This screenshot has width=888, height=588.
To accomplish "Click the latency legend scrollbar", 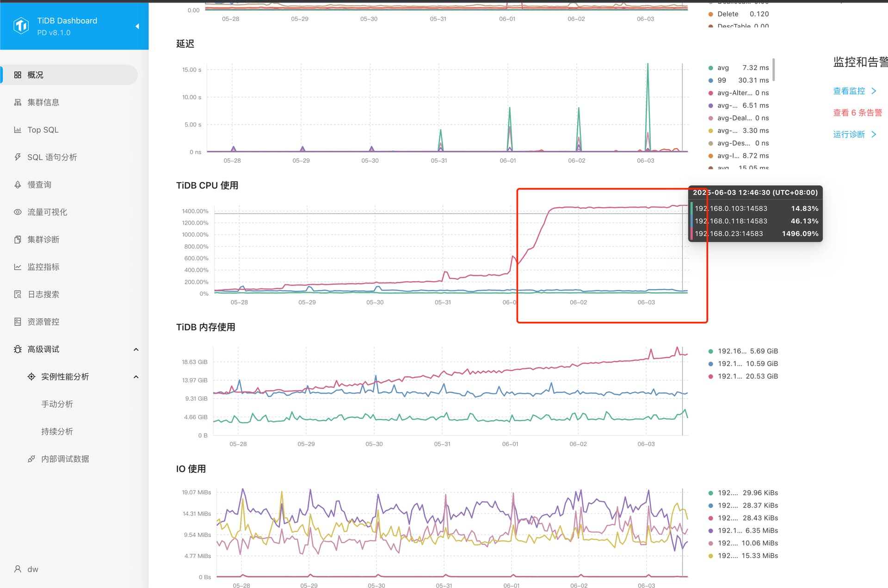I will click(x=773, y=69).
